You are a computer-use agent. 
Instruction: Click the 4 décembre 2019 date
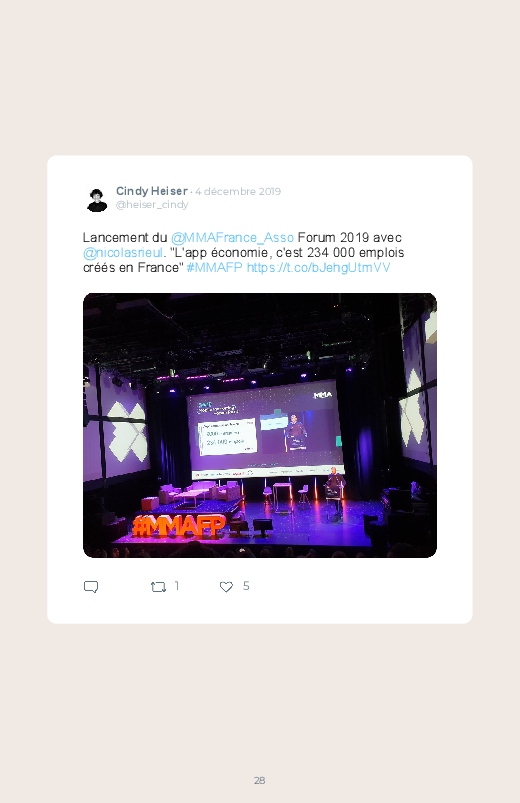click(238, 192)
